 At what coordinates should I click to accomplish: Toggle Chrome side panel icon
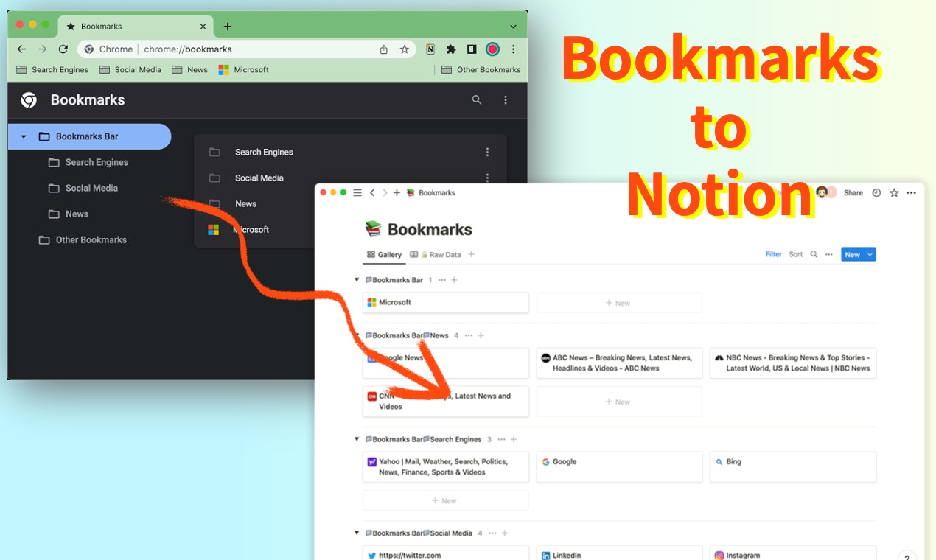click(x=472, y=49)
